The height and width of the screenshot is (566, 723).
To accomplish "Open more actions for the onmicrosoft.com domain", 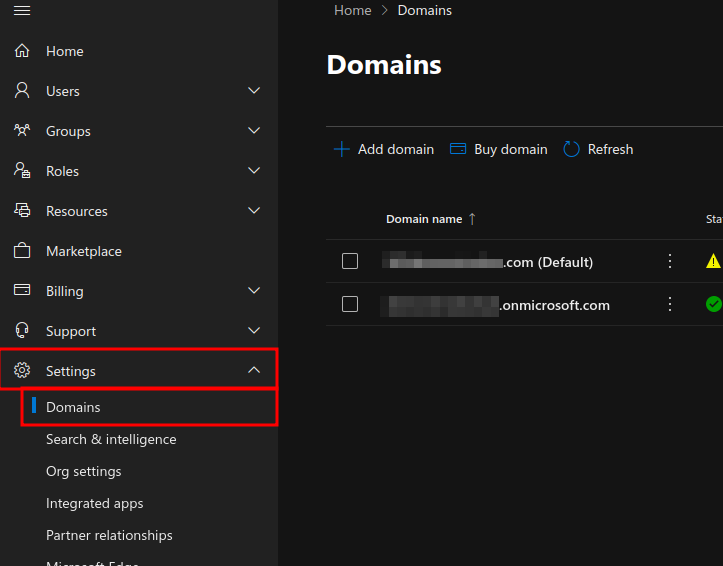I will pyautogui.click(x=670, y=304).
